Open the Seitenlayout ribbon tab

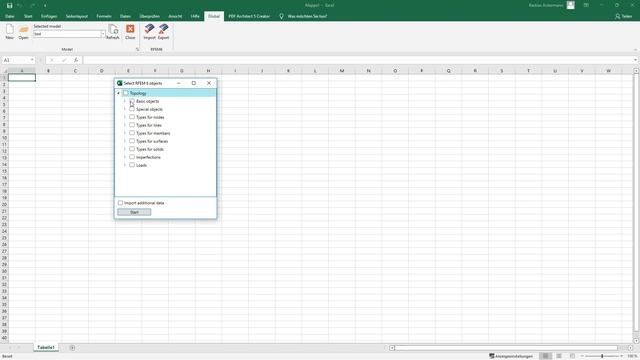click(77, 16)
